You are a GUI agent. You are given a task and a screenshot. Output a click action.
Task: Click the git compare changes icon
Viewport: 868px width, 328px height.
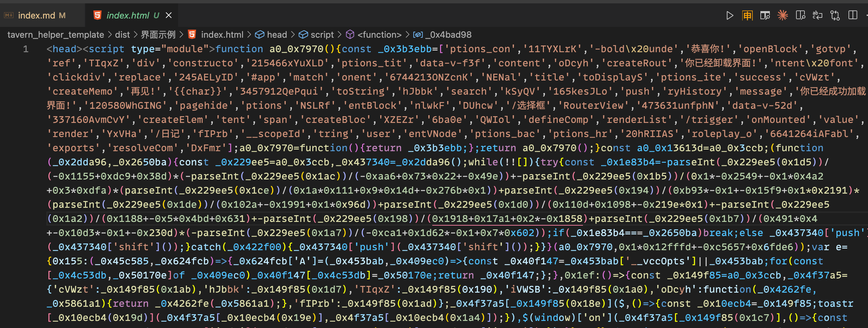coord(835,15)
